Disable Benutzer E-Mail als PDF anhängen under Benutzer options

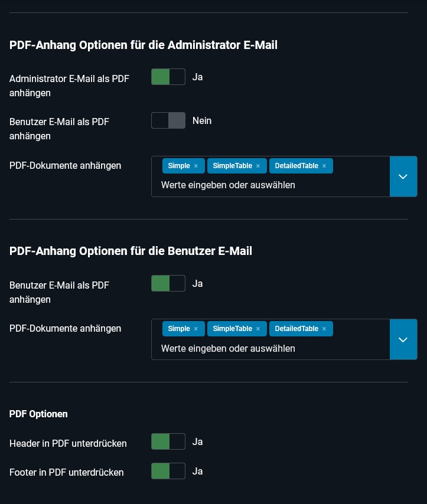coord(168,283)
